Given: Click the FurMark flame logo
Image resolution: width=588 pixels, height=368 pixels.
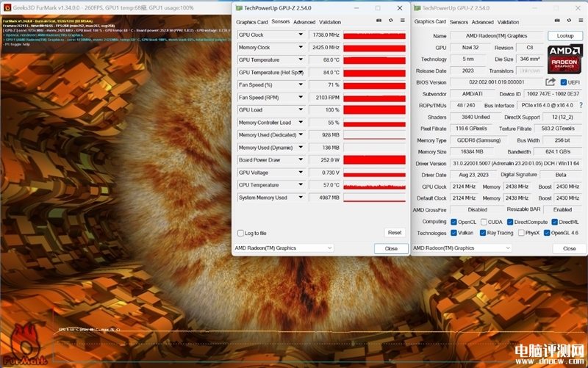Looking at the screenshot, I should click(26, 344).
